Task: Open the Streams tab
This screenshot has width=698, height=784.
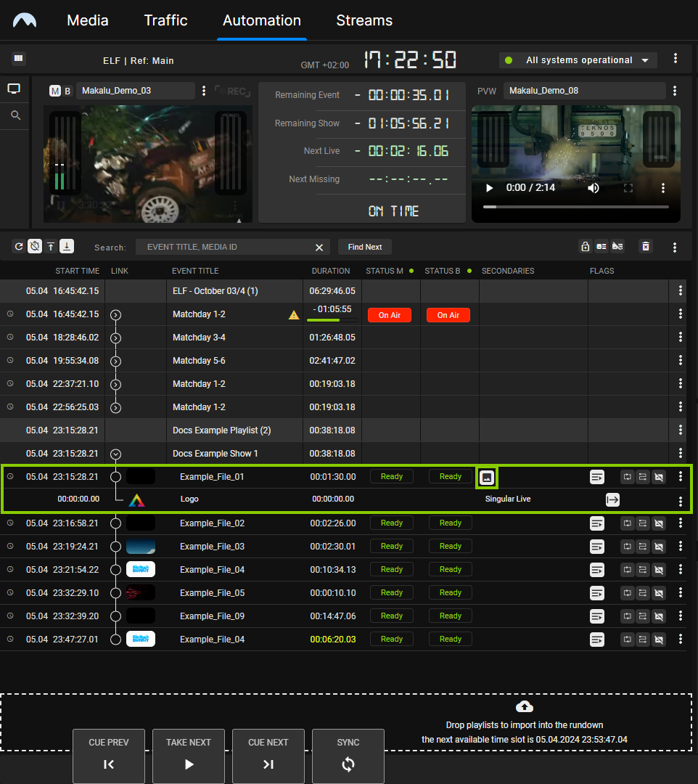Action: pyautogui.click(x=364, y=20)
